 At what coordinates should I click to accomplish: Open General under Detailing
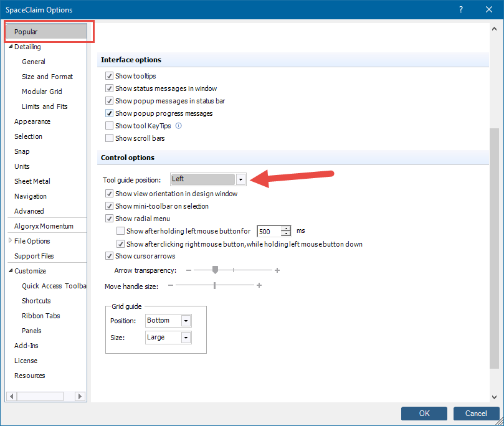pyautogui.click(x=34, y=62)
